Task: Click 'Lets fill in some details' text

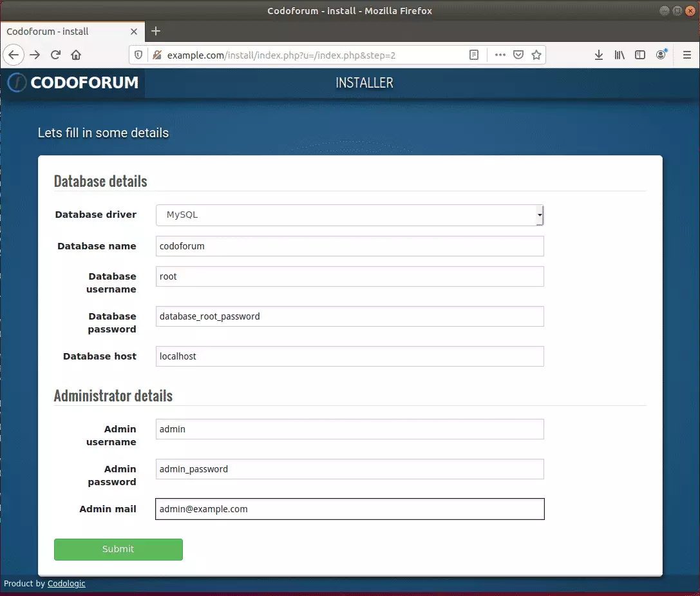Action: 103,133
